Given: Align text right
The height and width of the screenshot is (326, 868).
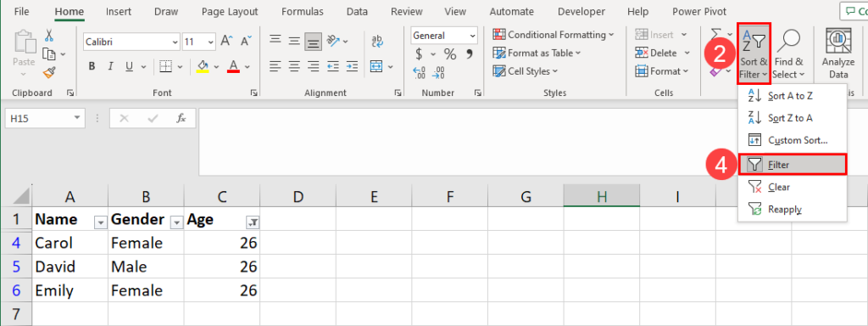Looking at the screenshot, I should coord(314,66).
